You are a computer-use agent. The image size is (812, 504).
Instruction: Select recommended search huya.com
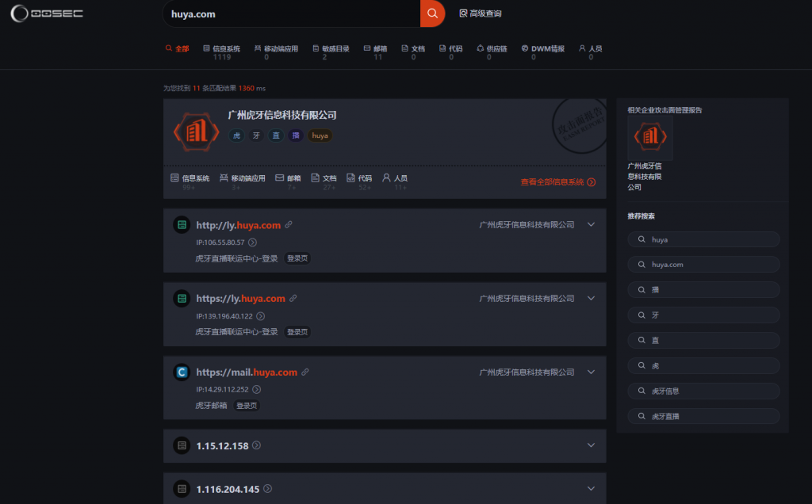point(703,265)
